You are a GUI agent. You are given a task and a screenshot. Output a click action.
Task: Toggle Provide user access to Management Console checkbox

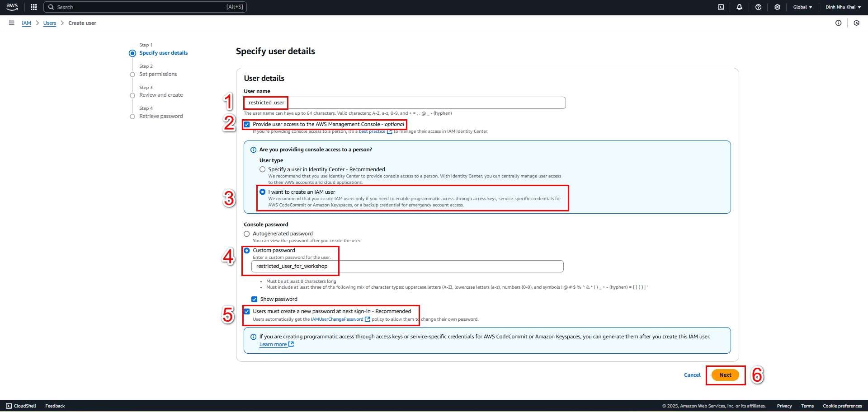(247, 124)
